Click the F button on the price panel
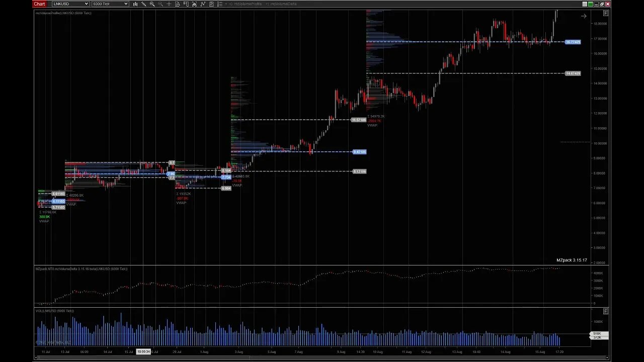 (x=606, y=13)
